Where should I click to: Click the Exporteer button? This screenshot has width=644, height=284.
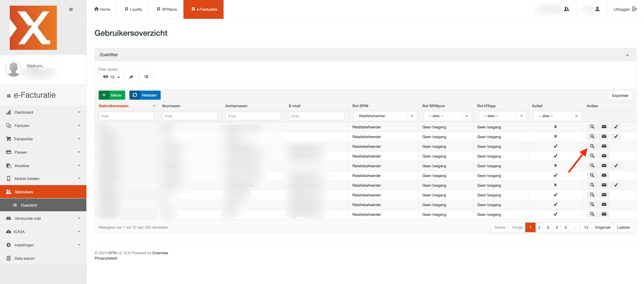pyautogui.click(x=620, y=95)
